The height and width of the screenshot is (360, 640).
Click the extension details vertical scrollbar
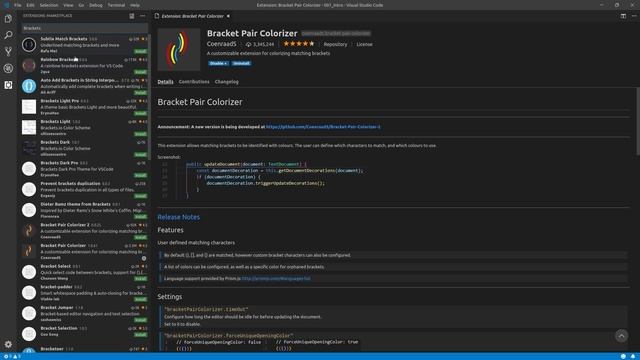click(x=638, y=122)
